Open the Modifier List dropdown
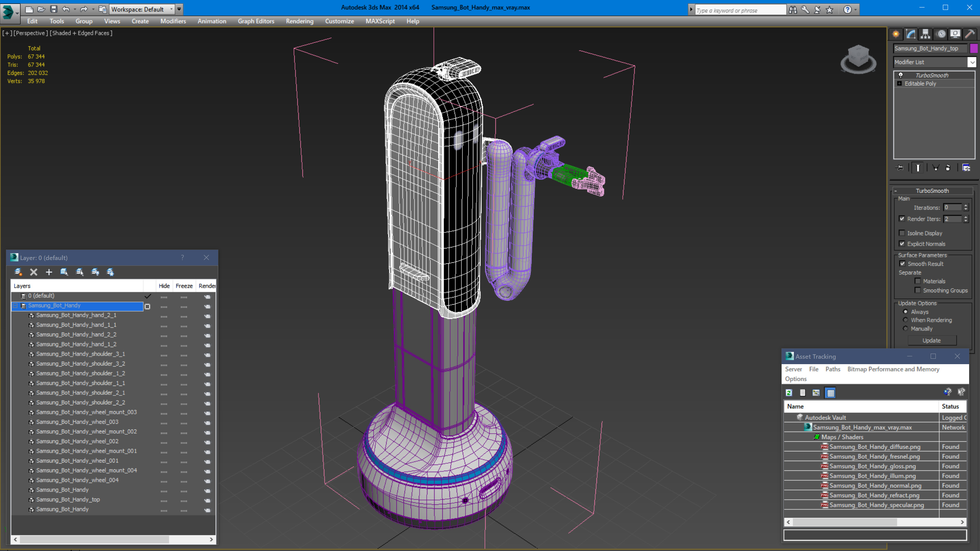Image resolution: width=980 pixels, height=551 pixels. tap(972, 62)
